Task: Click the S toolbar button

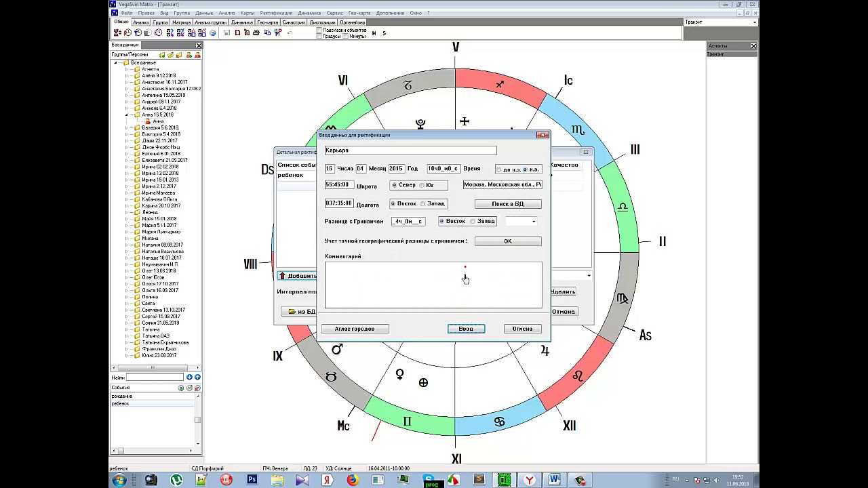Action: pyautogui.click(x=384, y=33)
